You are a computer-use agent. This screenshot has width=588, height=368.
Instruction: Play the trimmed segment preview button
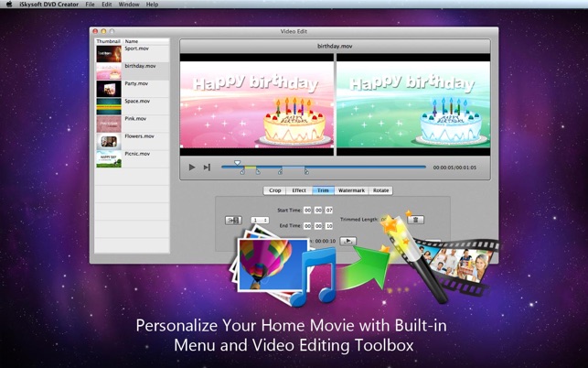tap(347, 242)
